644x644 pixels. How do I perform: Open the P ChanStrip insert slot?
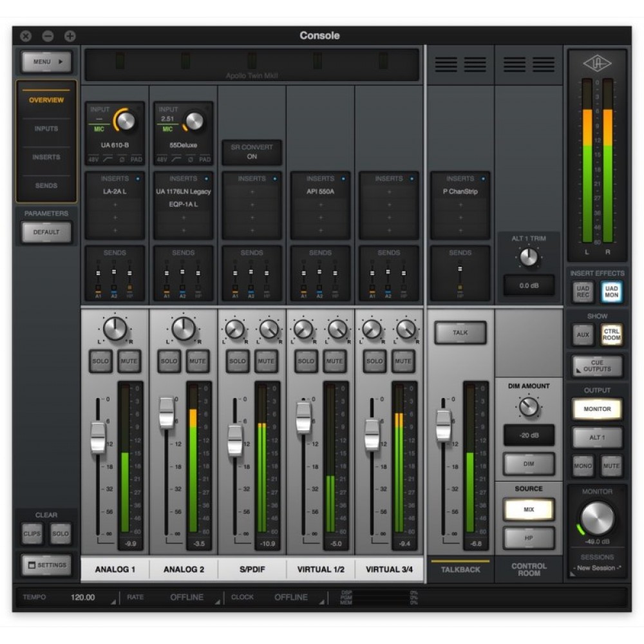[x=460, y=191]
